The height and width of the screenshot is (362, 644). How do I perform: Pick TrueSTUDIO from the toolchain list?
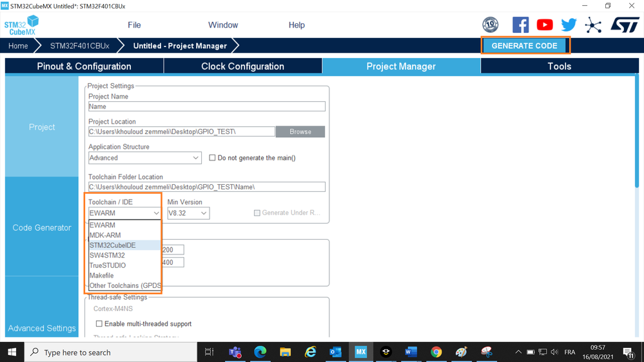point(124,265)
